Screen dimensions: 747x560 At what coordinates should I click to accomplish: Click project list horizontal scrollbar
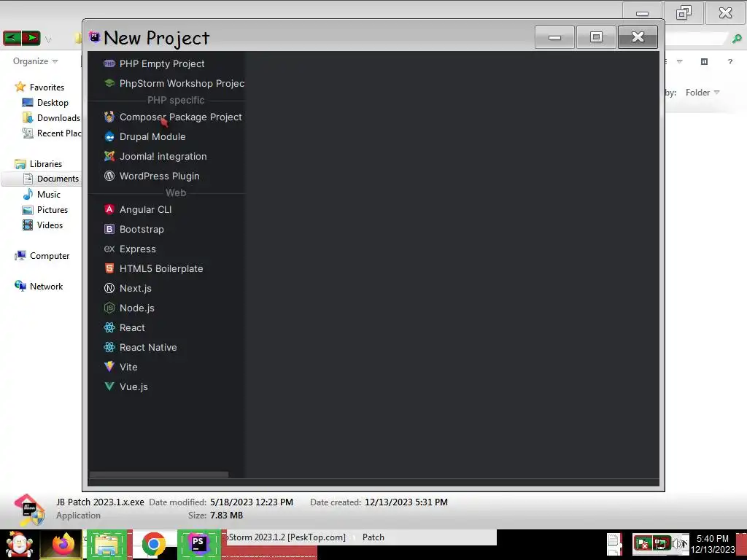(x=158, y=475)
